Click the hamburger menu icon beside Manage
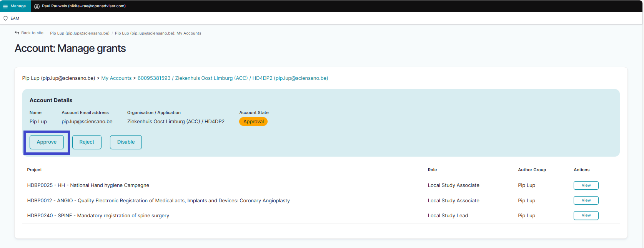The width and height of the screenshot is (644, 248). [5, 6]
